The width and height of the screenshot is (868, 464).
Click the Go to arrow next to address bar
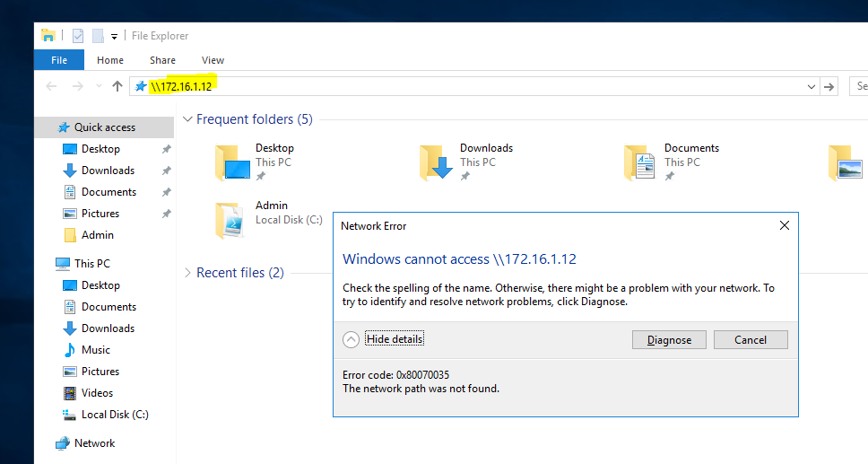tap(829, 86)
